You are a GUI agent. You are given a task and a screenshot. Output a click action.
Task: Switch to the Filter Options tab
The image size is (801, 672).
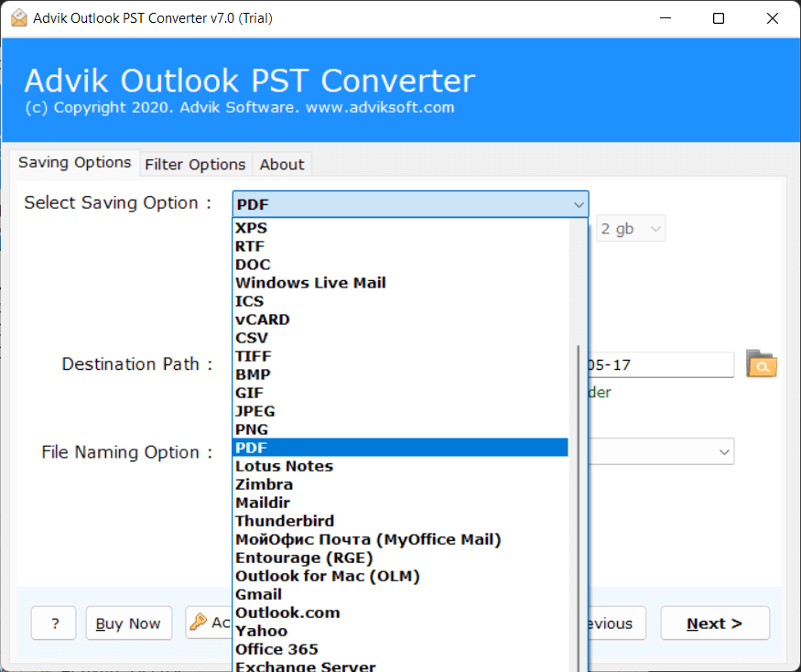click(195, 164)
